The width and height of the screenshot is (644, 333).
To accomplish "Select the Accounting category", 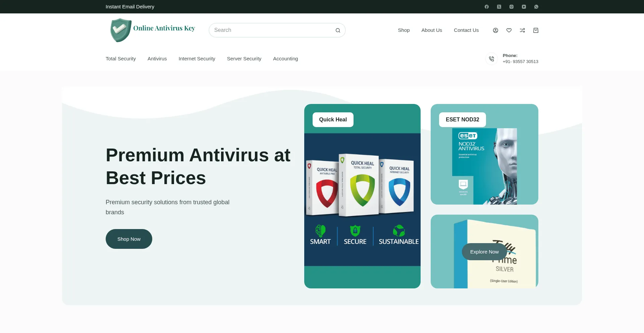I will coord(285,59).
